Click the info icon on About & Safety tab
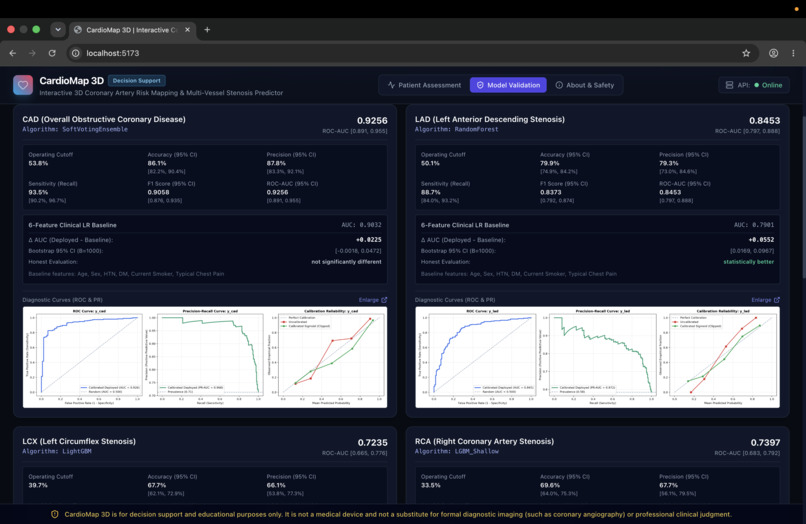806x524 pixels. pyautogui.click(x=559, y=85)
